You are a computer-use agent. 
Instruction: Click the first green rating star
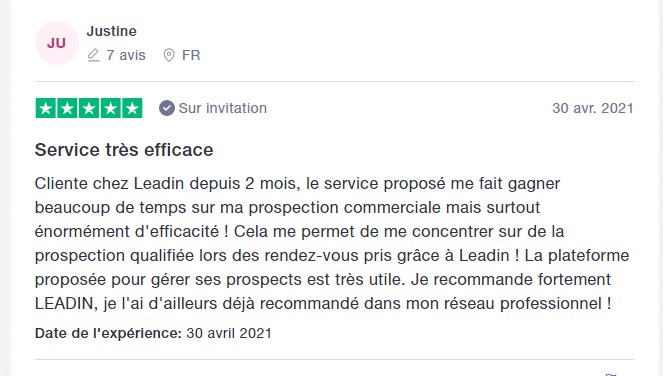click(x=46, y=108)
